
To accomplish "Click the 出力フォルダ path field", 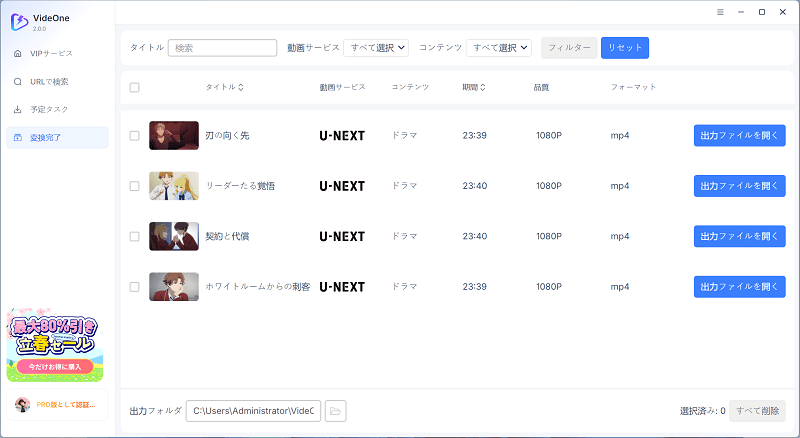I will [253, 411].
